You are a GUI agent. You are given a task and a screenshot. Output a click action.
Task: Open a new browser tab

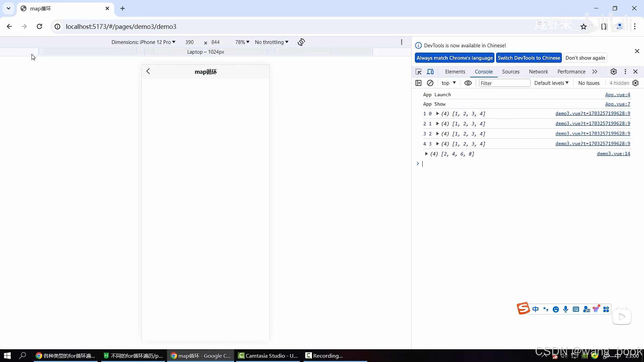pos(123,8)
